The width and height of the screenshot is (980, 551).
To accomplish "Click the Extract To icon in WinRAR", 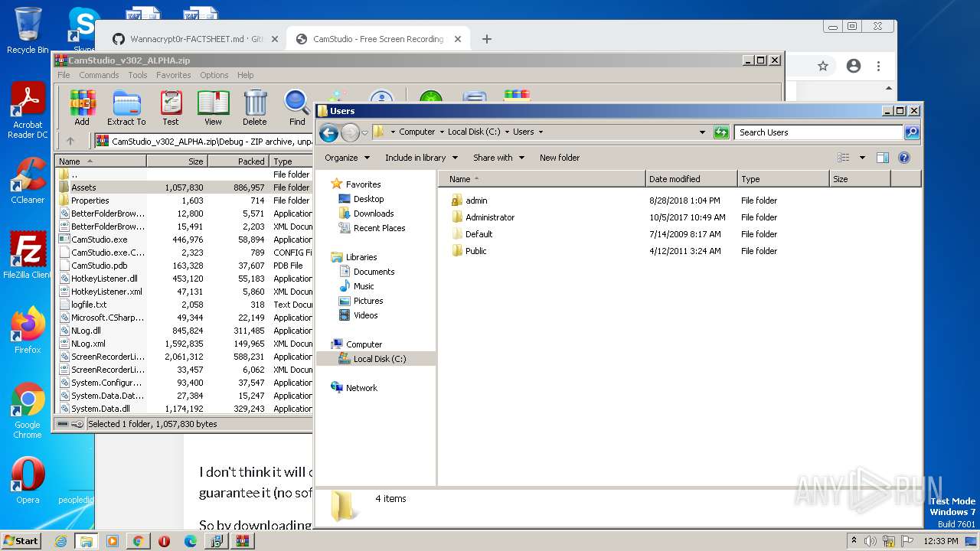I will 126,107.
